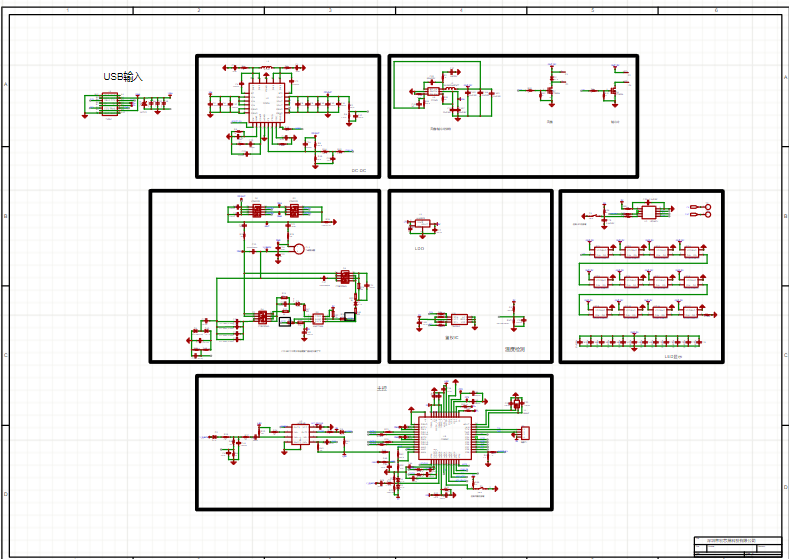Click the 温度检测 label

tap(515, 349)
